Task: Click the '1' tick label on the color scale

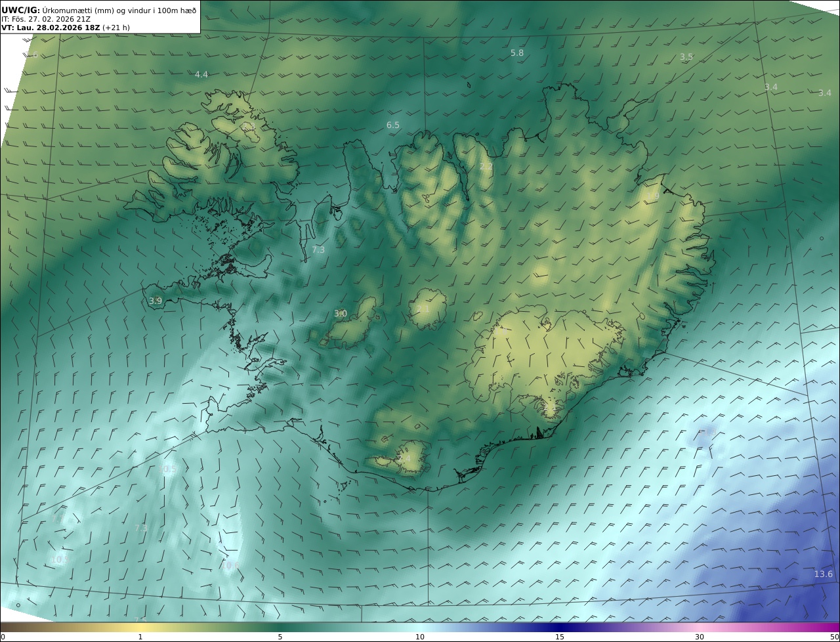Action: tap(140, 637)
